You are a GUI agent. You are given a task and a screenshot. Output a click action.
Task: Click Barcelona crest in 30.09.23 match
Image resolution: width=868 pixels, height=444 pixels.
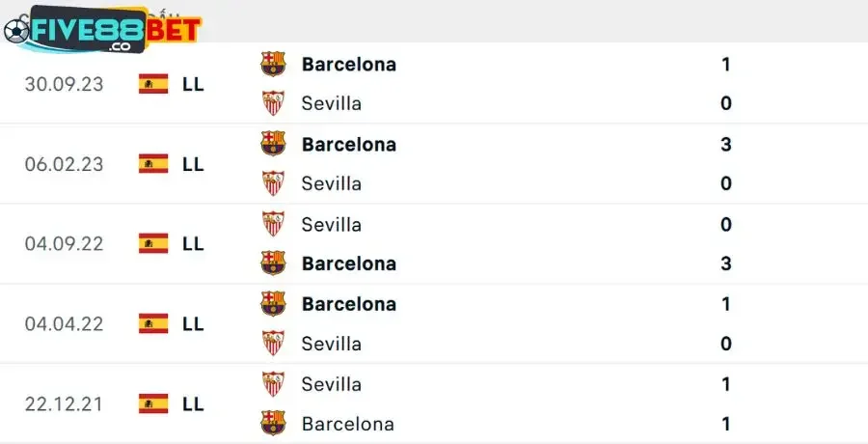point(274,65)
